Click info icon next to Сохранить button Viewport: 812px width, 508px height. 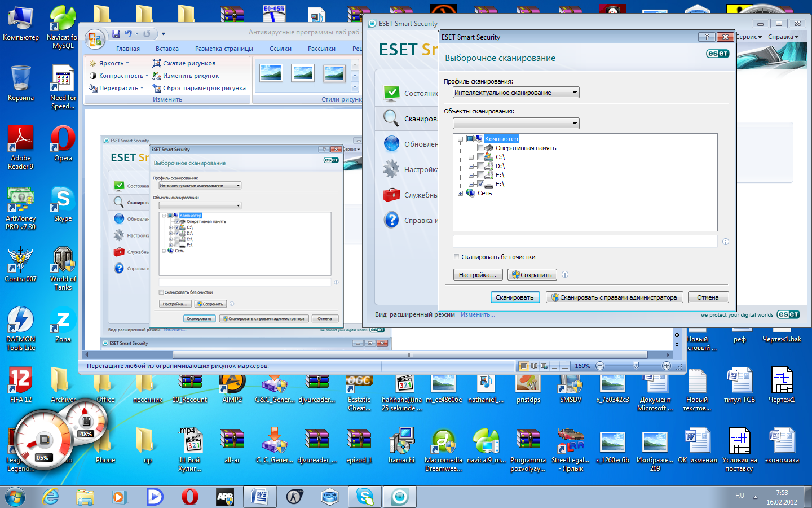click(x=565, y=275)
